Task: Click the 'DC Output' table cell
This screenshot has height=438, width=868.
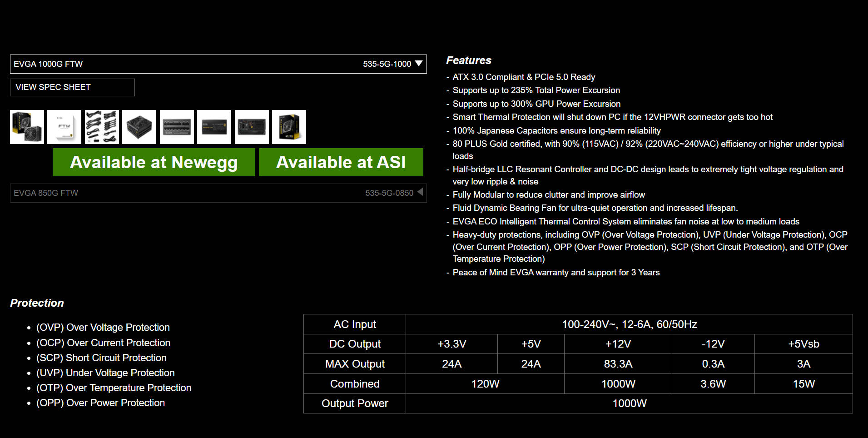Action: 355,344
